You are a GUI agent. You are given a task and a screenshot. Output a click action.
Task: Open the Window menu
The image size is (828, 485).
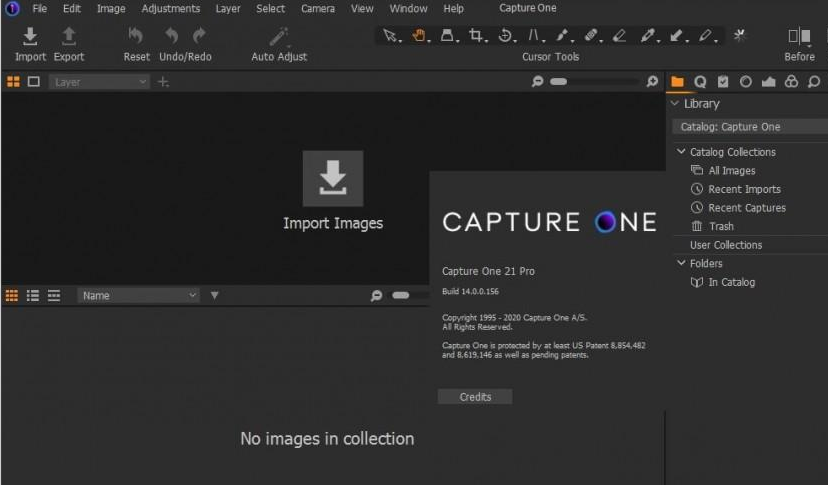coord(408,8)
